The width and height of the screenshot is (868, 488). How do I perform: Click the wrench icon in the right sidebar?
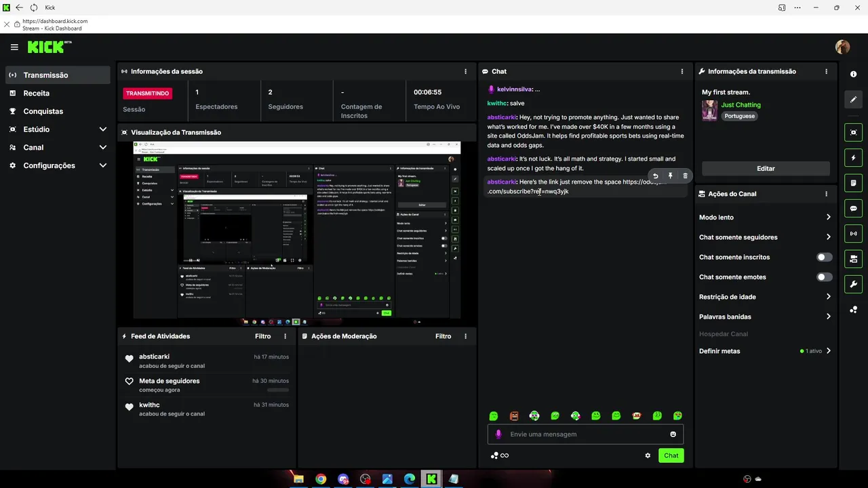pyautogui.click(x=853, y=284)
